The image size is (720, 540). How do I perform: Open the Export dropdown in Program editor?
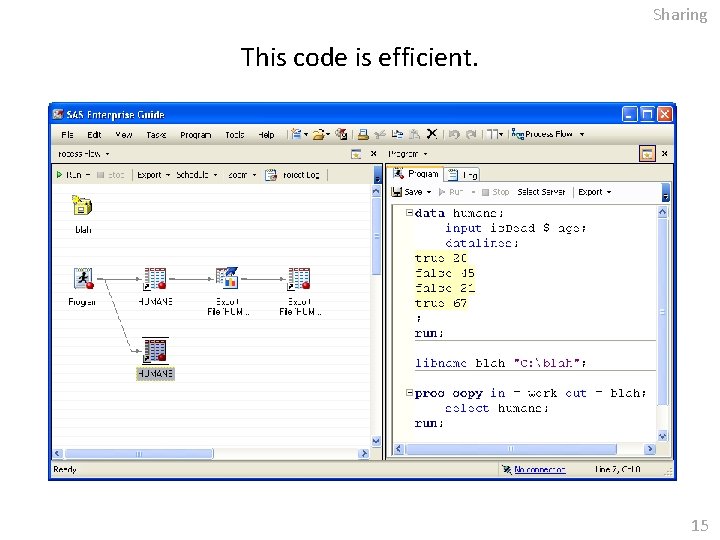tap(609, 192)
